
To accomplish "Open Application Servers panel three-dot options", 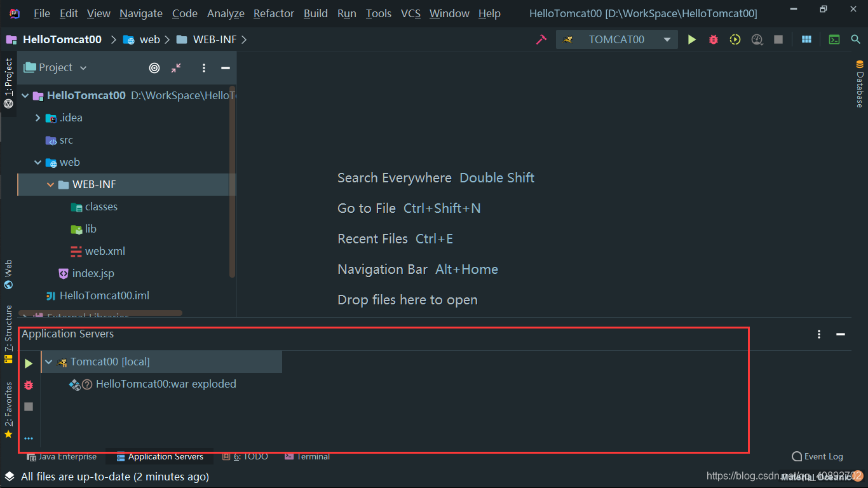I will point(819,334).
